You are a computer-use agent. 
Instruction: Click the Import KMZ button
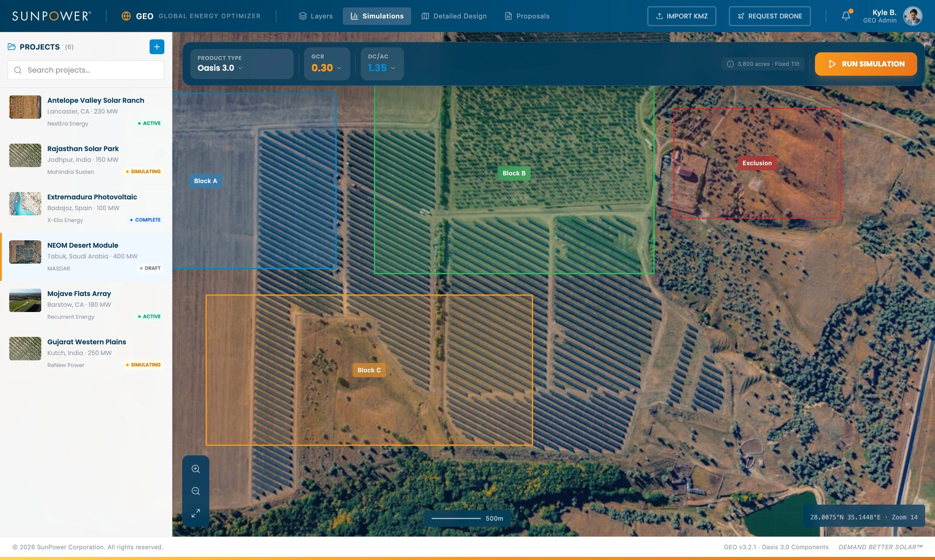(x=682, y=16)
